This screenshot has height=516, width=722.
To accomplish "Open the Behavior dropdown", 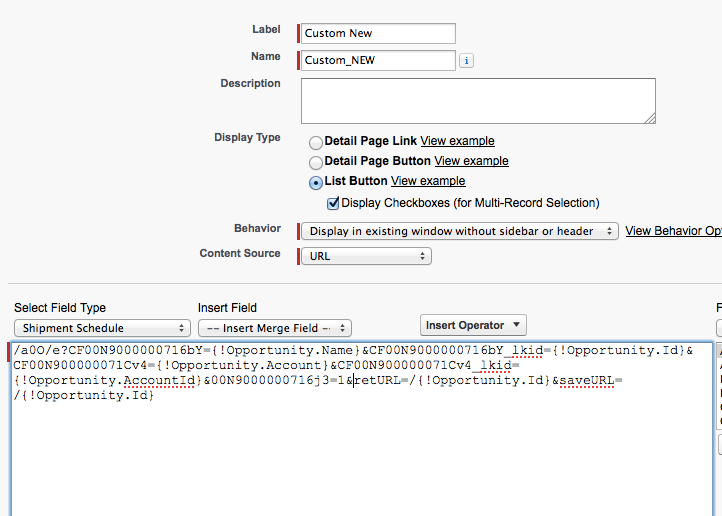I will click(x=460, y=231).
